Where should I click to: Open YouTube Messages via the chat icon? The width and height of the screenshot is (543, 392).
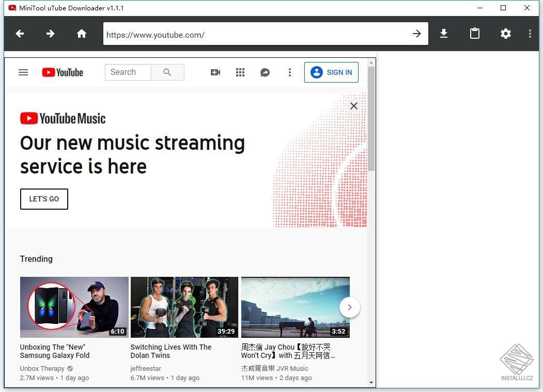[265, 72]
